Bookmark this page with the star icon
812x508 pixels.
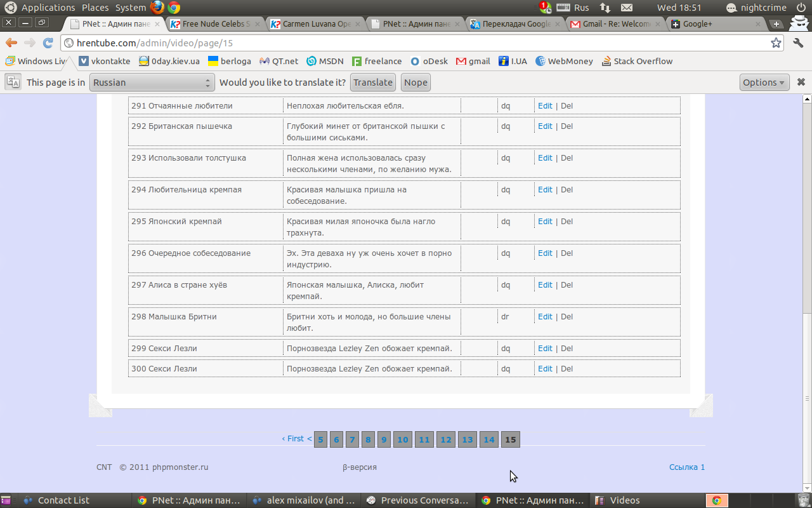point(776,43)
